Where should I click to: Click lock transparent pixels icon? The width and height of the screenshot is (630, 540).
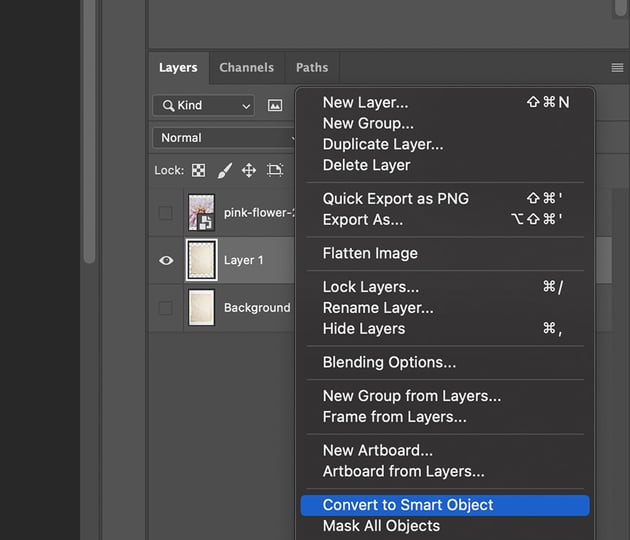point(199,170)
